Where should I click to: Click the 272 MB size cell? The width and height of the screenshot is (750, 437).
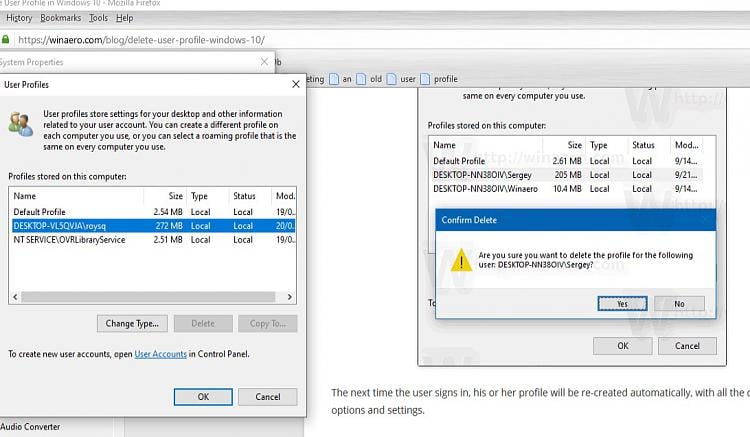click(x=169, y=226)
